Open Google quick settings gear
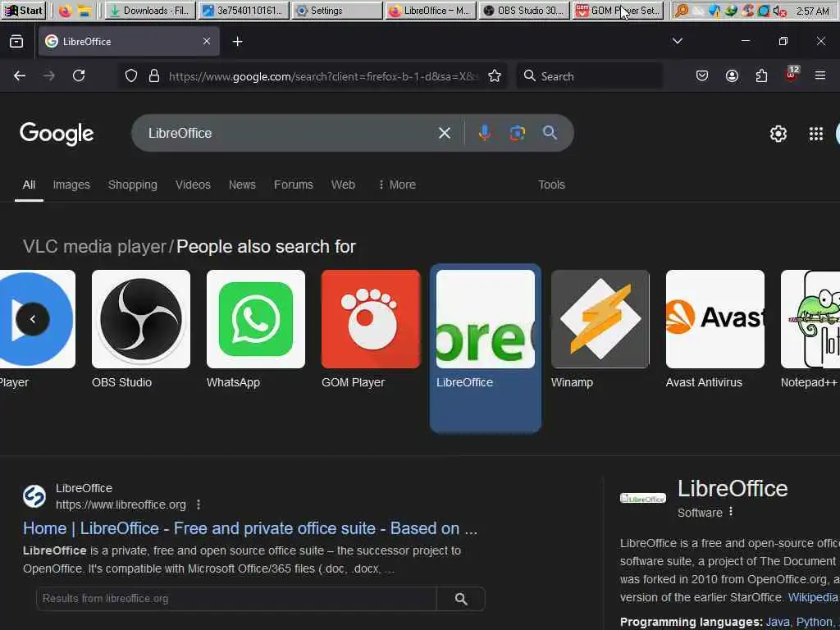Image resolution: width=840 pixels, height=630 pixels. click(x=778, y=134)
